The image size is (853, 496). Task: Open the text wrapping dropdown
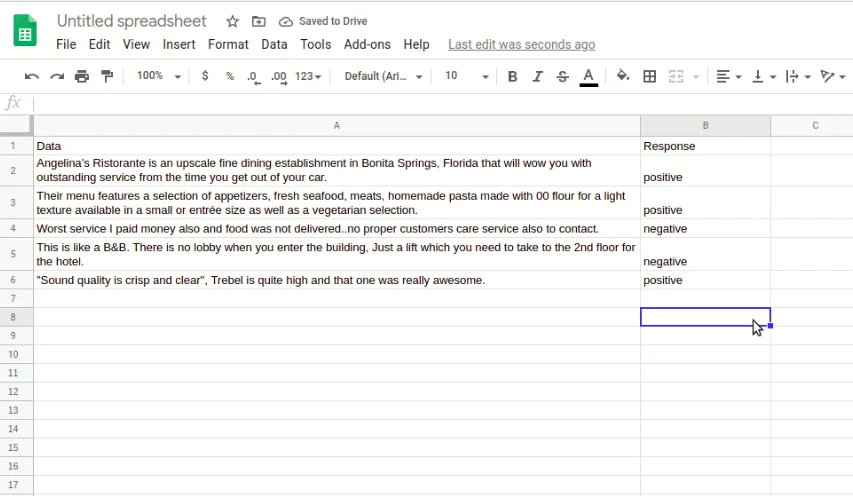798,77
